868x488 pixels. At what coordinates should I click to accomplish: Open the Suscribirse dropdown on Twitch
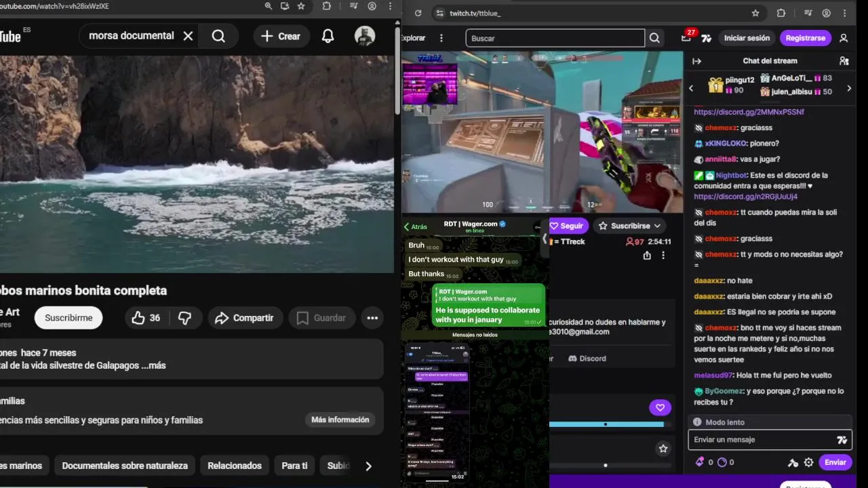tap(630, 226)
